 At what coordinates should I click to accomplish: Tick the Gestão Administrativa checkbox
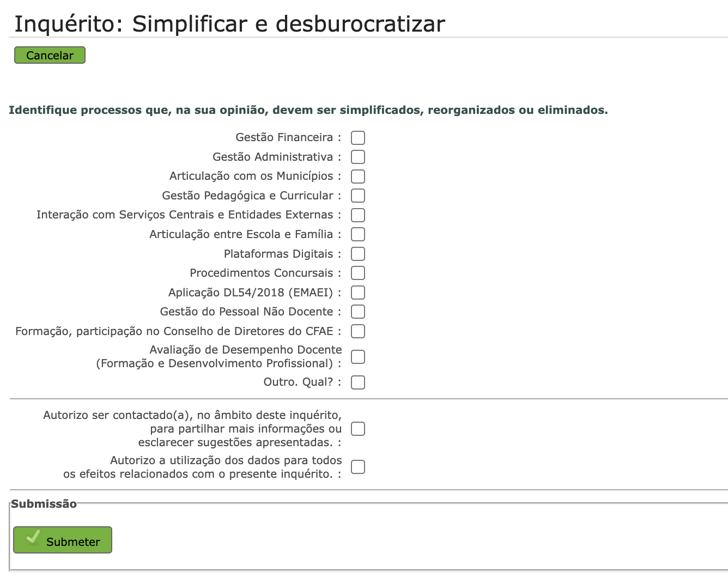pyautogui.click(x=358, y=157)
